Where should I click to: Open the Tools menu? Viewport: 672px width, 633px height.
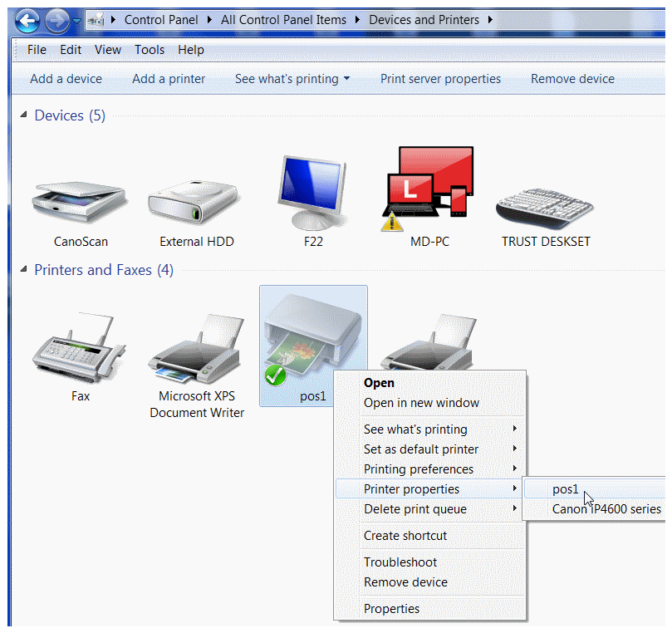pos(150,50)
